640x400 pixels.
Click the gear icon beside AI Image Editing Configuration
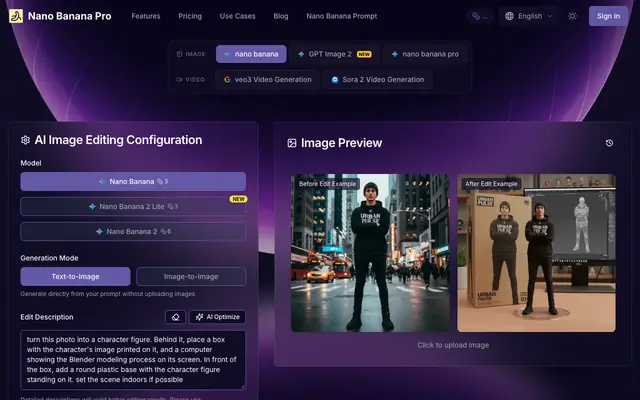tap(25, 140)
